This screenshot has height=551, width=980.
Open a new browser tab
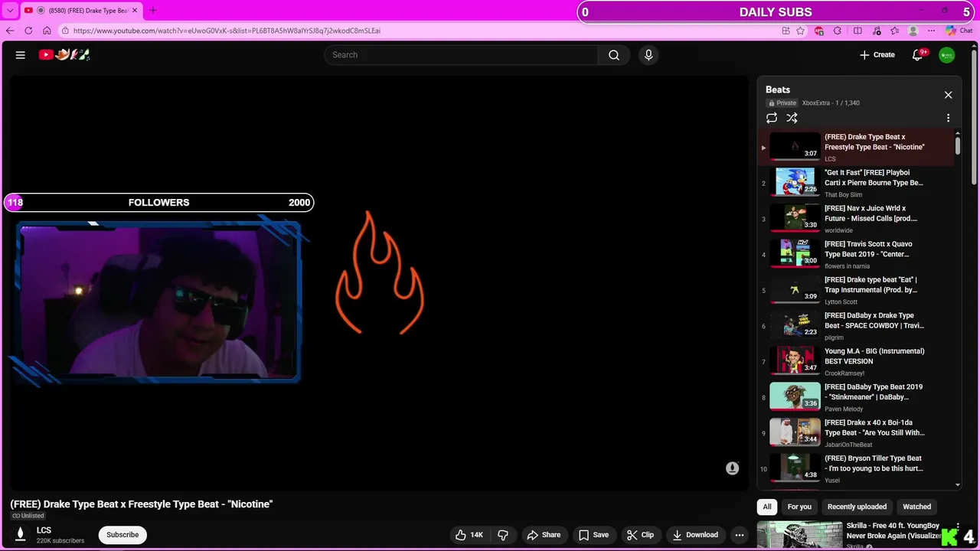pos(152,11)
